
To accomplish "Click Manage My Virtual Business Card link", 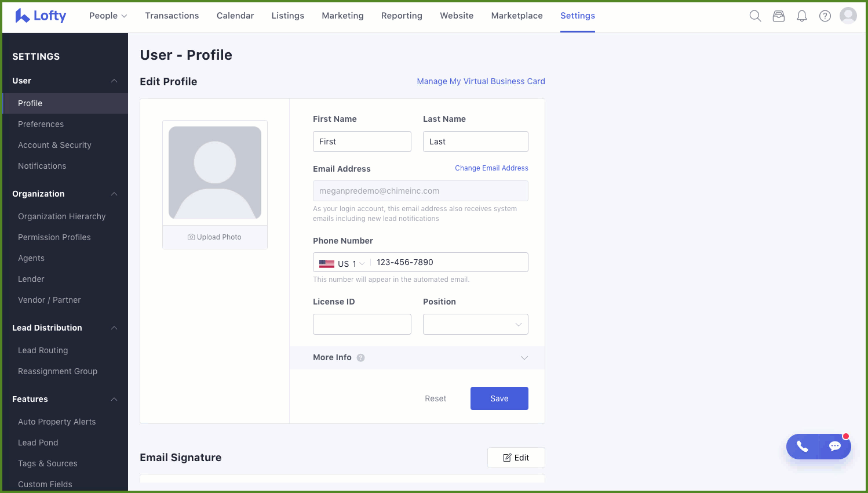I will pyautogui.click(x=480, y=81).
